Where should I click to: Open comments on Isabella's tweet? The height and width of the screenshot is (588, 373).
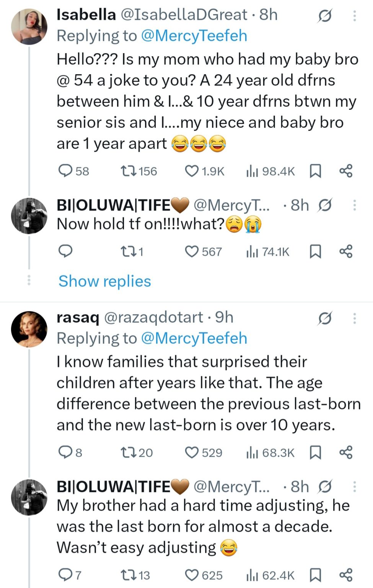(x=65, y=171)
